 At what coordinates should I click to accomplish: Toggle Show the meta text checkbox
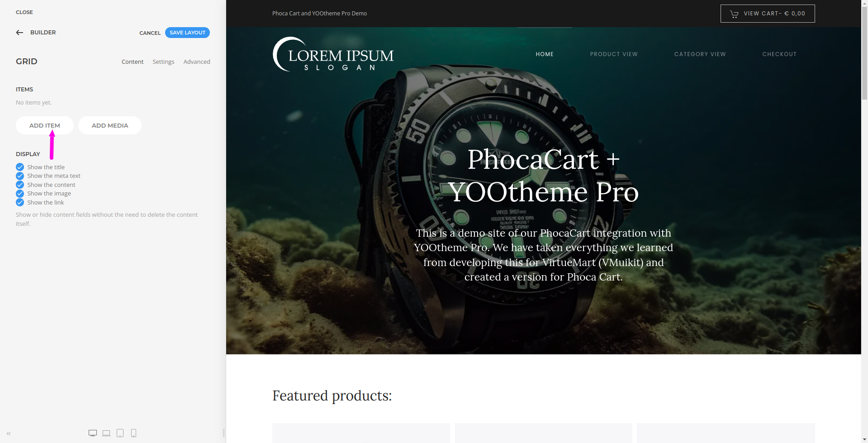(x=20, y=176)
